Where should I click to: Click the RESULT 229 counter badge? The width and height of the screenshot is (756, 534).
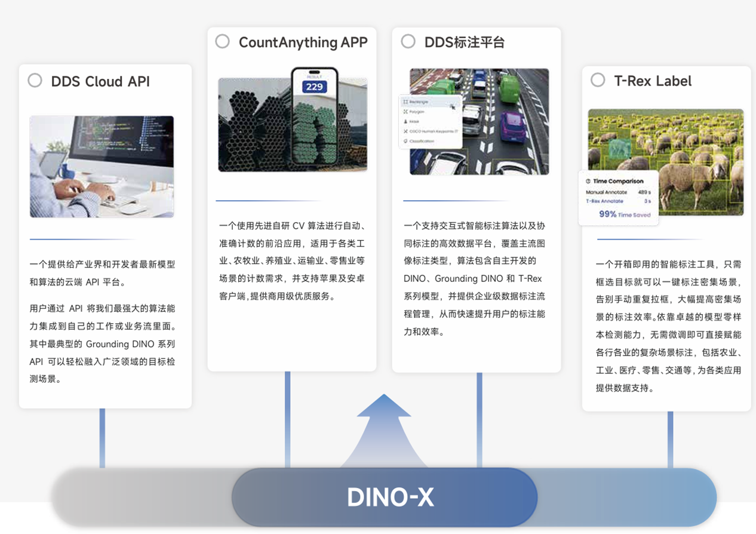(315, 85)
